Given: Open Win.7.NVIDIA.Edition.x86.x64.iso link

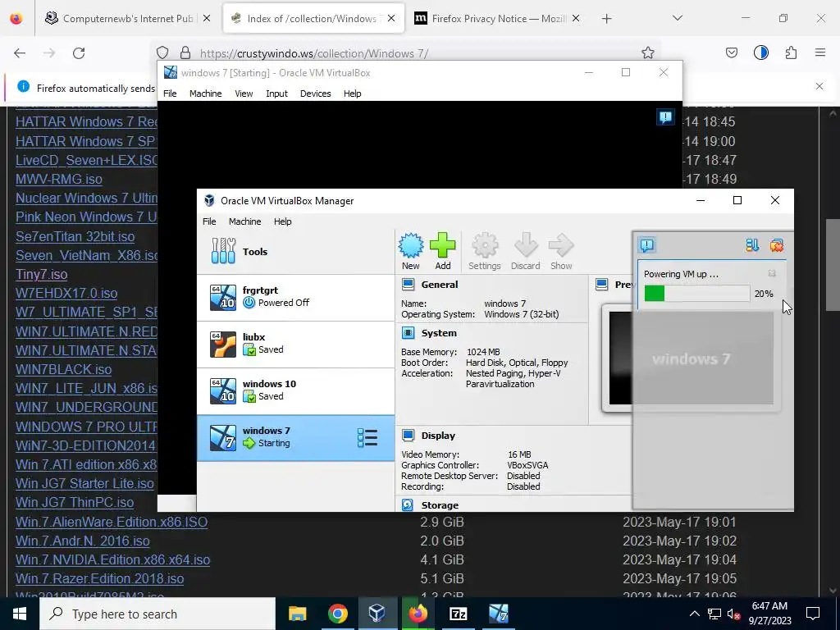Looking at the screenshot, I should tap(112, 559).
